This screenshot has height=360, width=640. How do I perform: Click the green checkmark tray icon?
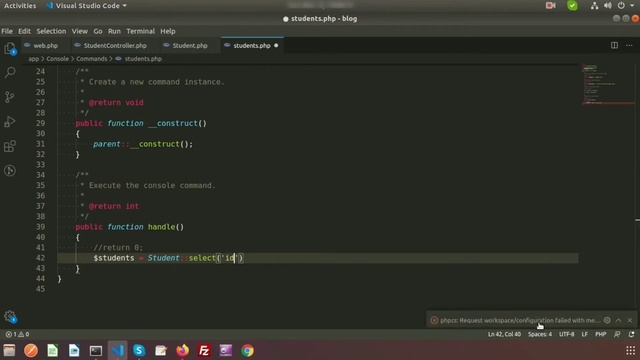coord(572,5)
